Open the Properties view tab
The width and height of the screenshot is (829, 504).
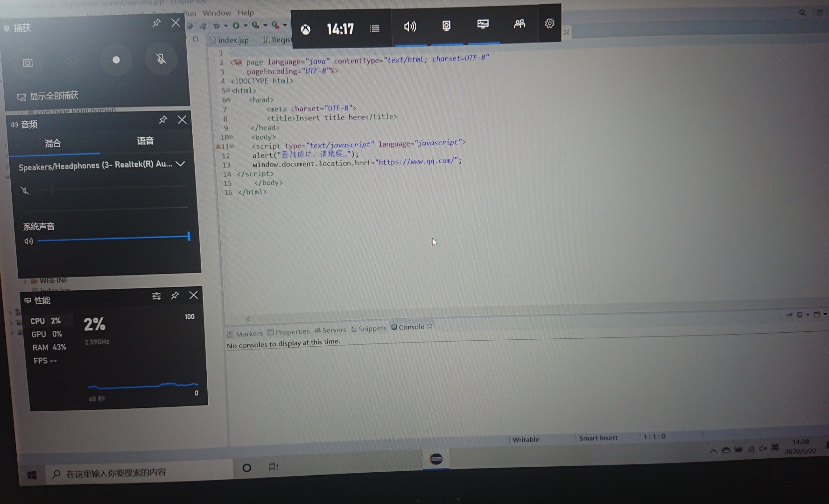pos(288,332)
